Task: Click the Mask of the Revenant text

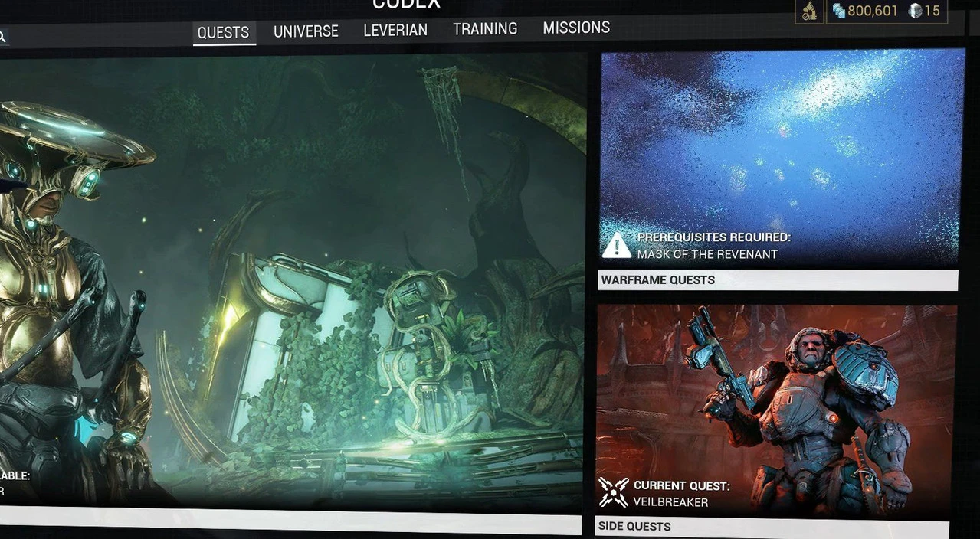Action: tap(707, 254)
